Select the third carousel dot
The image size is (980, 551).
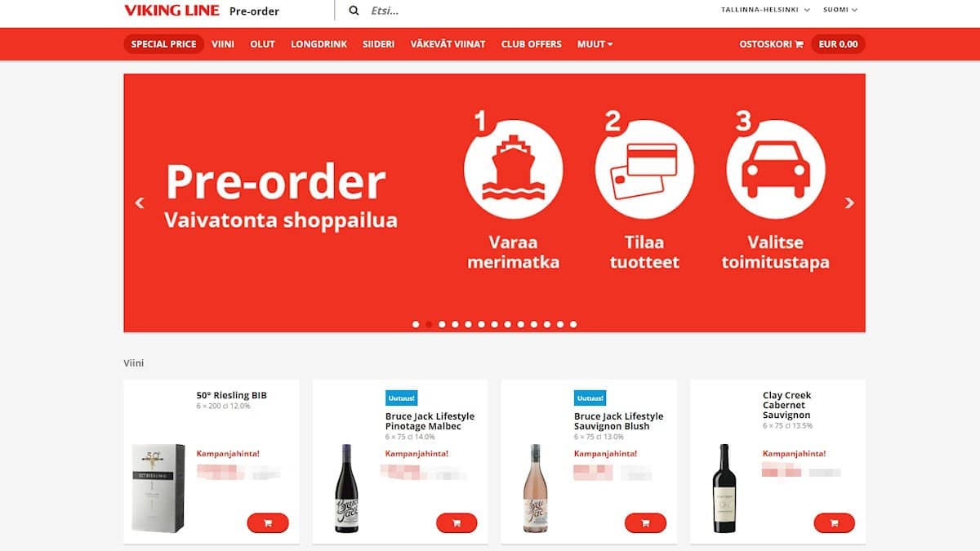tap(442, 324)
